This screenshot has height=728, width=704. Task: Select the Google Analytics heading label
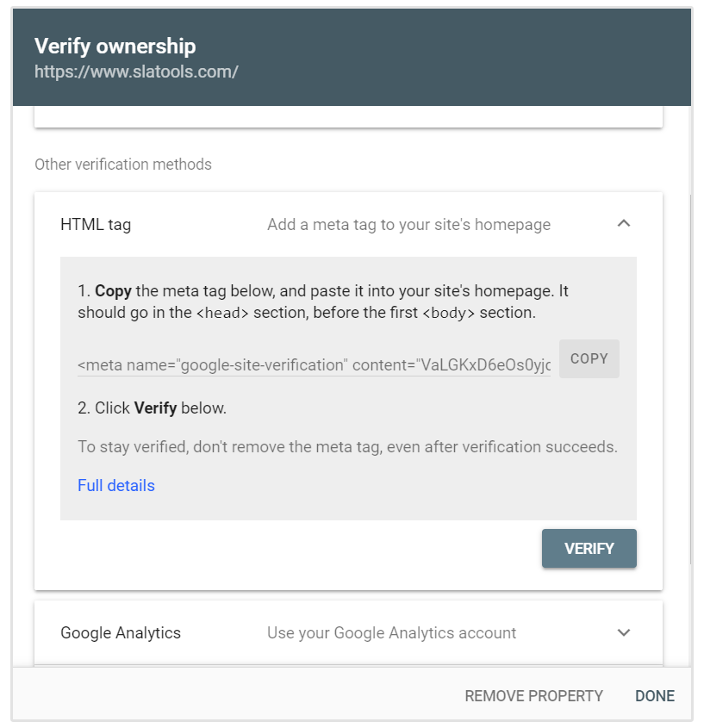click(121, 633)
